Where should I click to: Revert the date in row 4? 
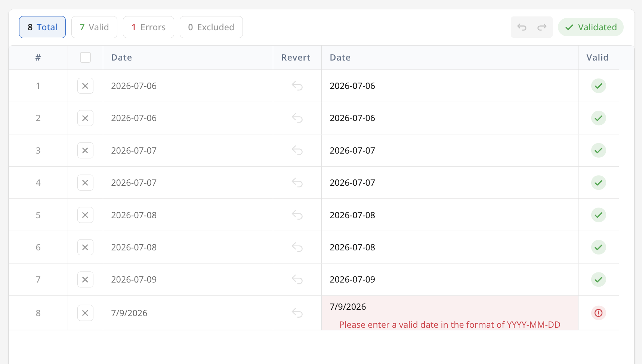tap(297, 183)
